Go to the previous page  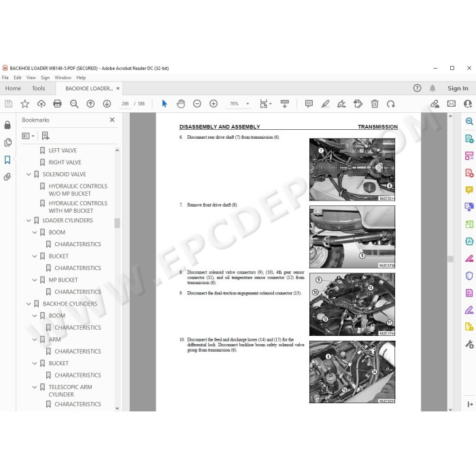[90, 104]
